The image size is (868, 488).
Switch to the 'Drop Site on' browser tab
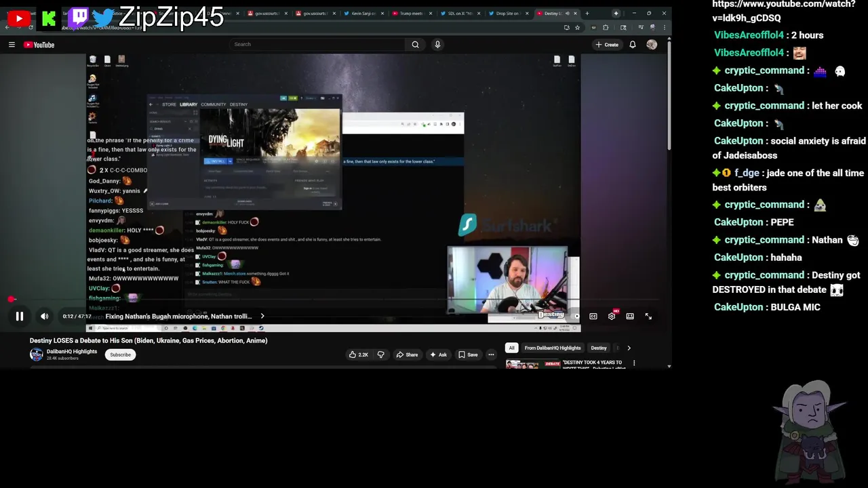507,13
